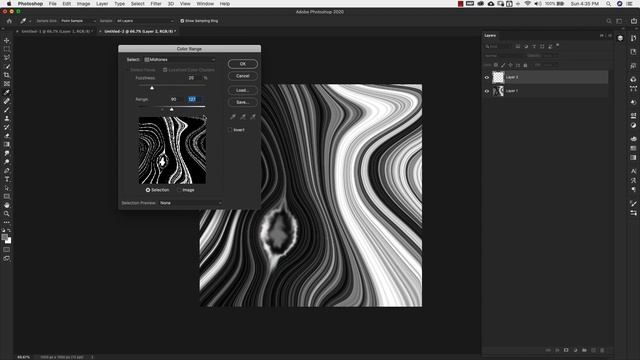Click the Add to Sample eyedropper
Screen dimensions: 640x360
[243, 117]
